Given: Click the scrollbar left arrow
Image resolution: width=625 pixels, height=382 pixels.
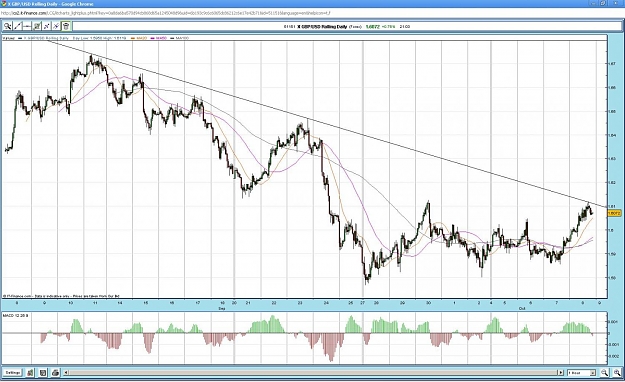Looking at the screenshot, I should (x=66, y=373).
